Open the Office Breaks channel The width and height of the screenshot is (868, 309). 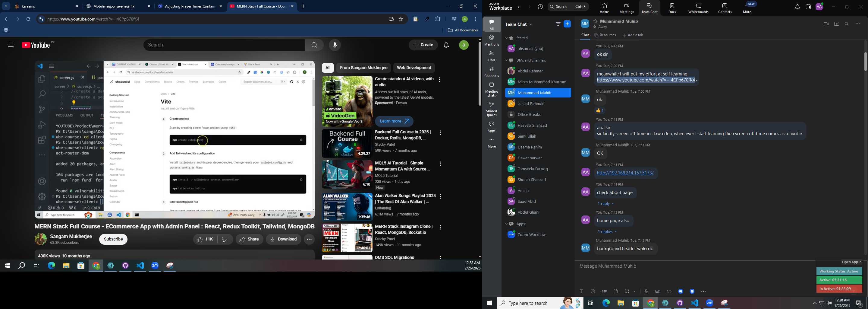click(538, 115)
